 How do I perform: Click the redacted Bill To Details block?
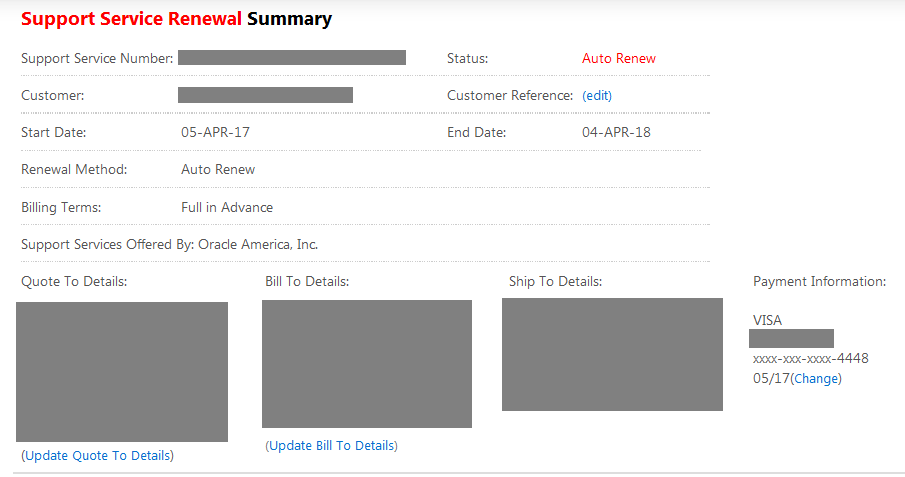coord(367,364)
